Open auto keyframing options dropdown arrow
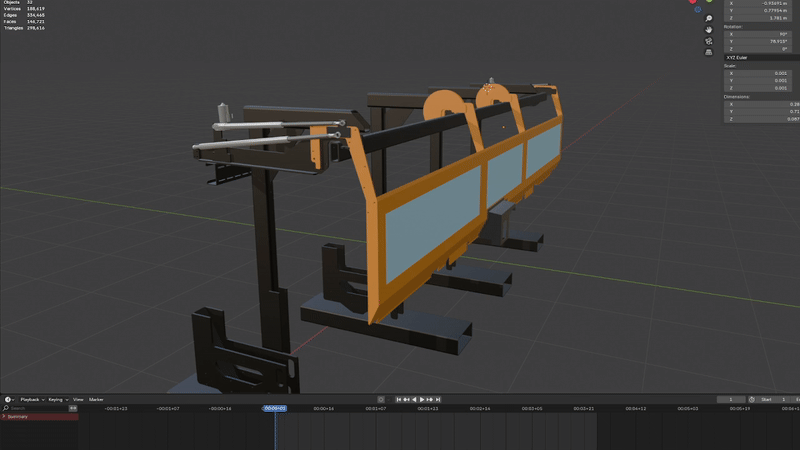800x450 pixels. point(389,399)
